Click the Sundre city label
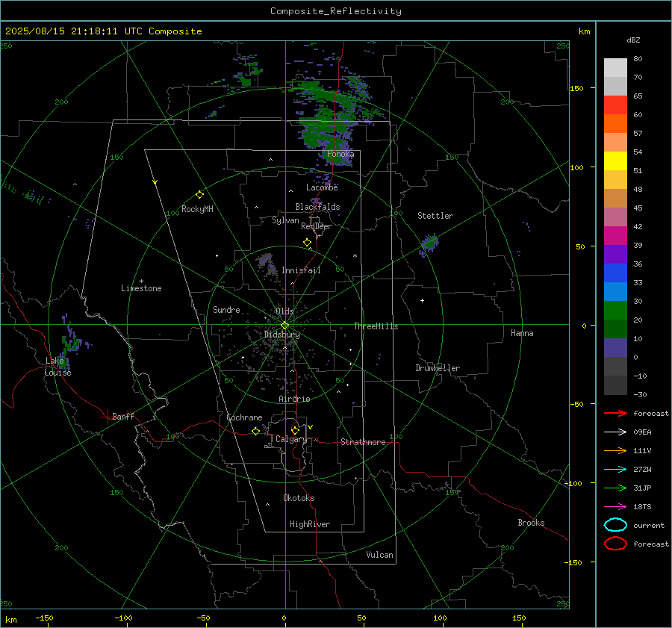672x628 pixels. coord(226,309)
